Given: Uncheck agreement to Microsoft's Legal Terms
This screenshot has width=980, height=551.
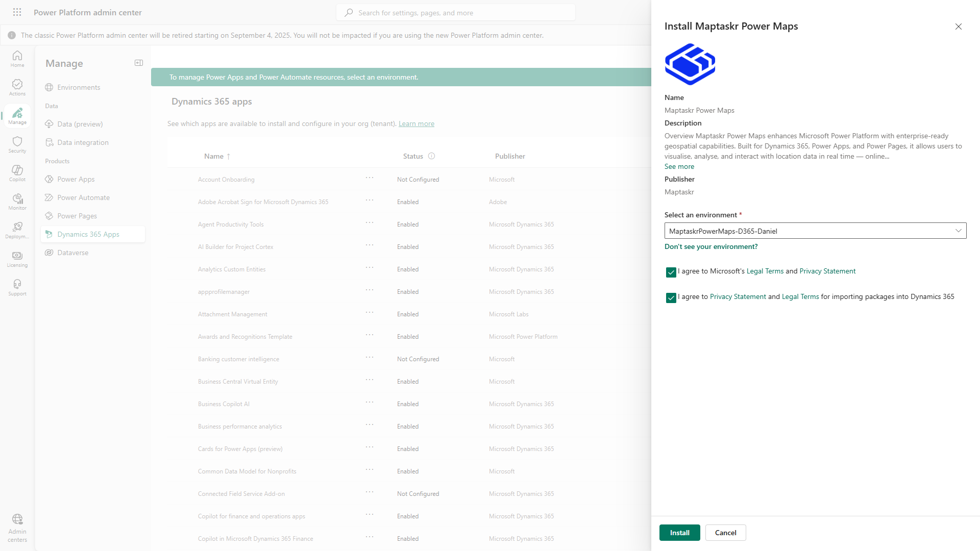Looking at the screenshot, I should [671, 272].
